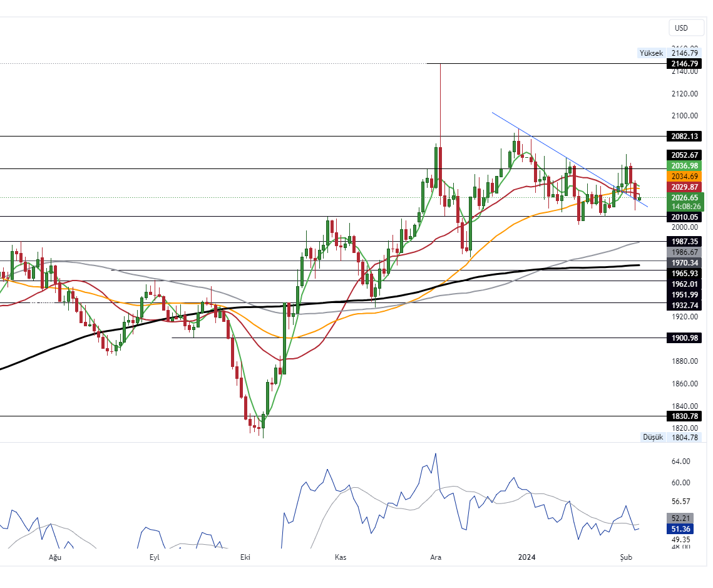
Task: Click the Yüksek high price tag
Action: 651,53
